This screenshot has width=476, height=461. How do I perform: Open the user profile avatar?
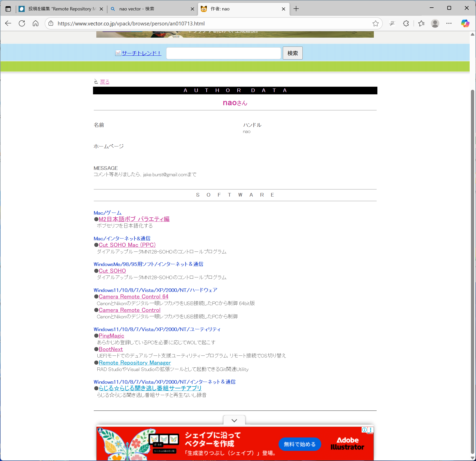[x=435, y=23]
